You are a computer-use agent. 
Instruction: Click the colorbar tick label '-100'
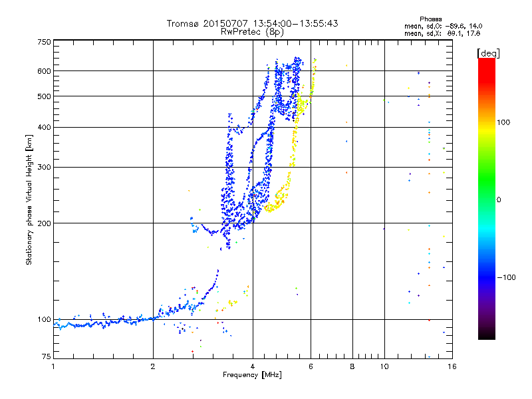[507, 277]
